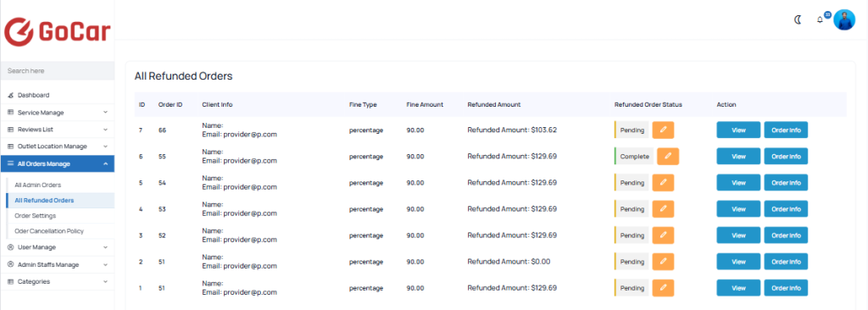
Task: Expand Service Manage chevron
Action: 105,113
